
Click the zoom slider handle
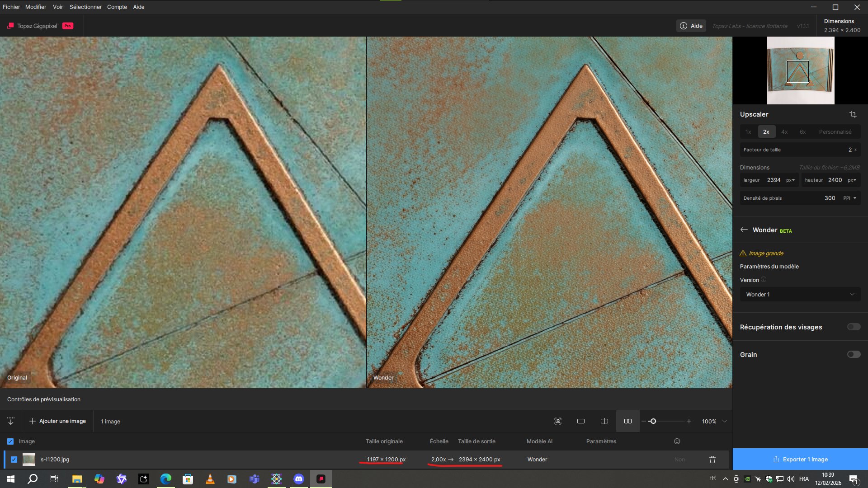coord(652,421)
